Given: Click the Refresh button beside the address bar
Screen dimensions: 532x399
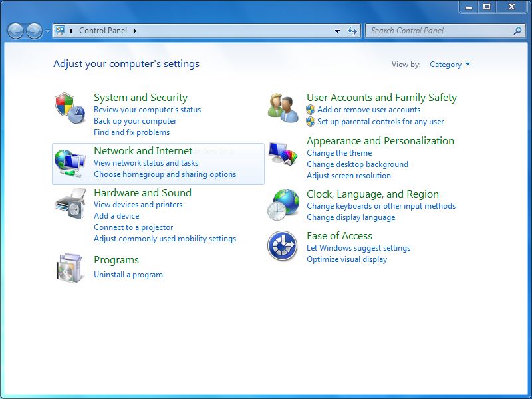Looking at the screenshot, I should point(352,31).
